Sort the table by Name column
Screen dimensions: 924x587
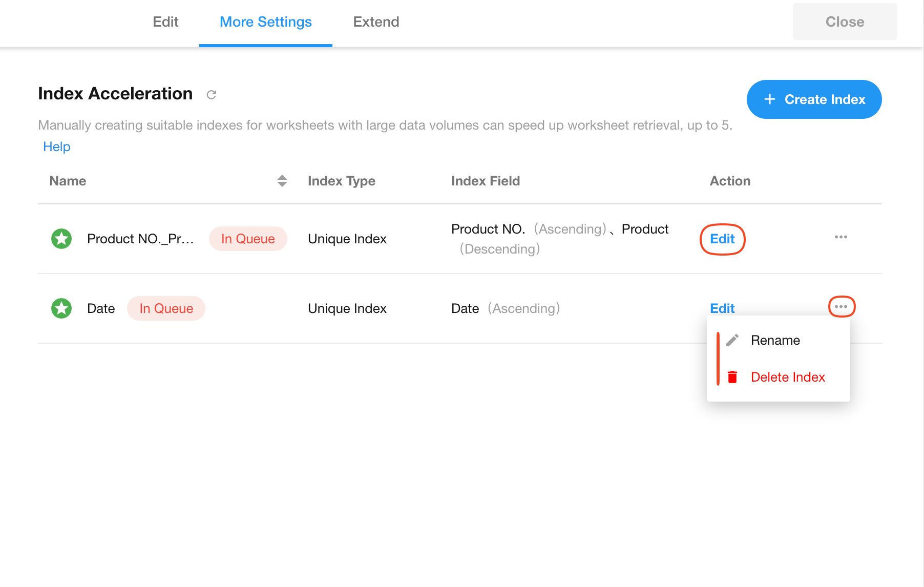coord(282,181)
